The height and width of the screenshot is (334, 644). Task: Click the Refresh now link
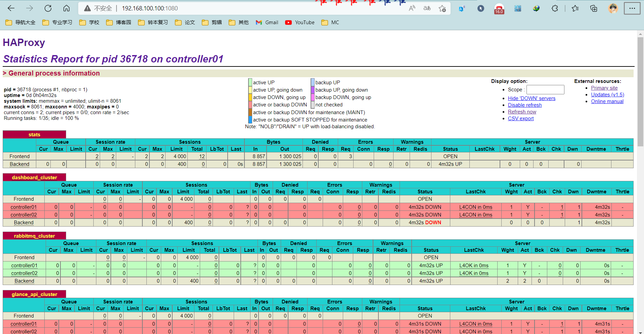pos(522,112)
